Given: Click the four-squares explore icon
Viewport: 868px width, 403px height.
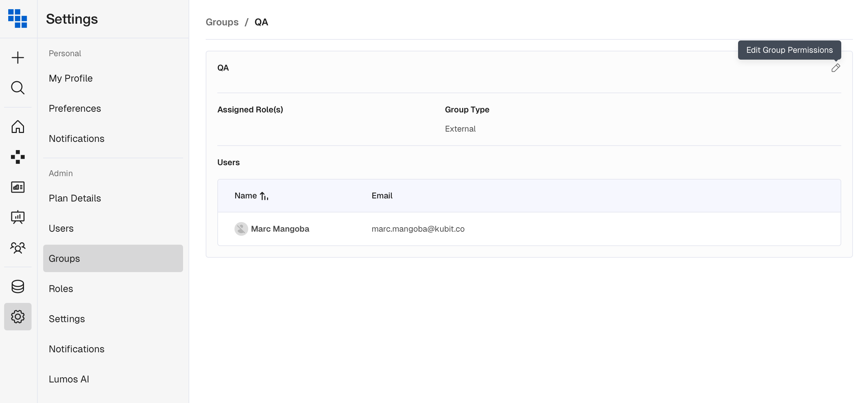Looking at the screenshot, I should pos(18,157).
